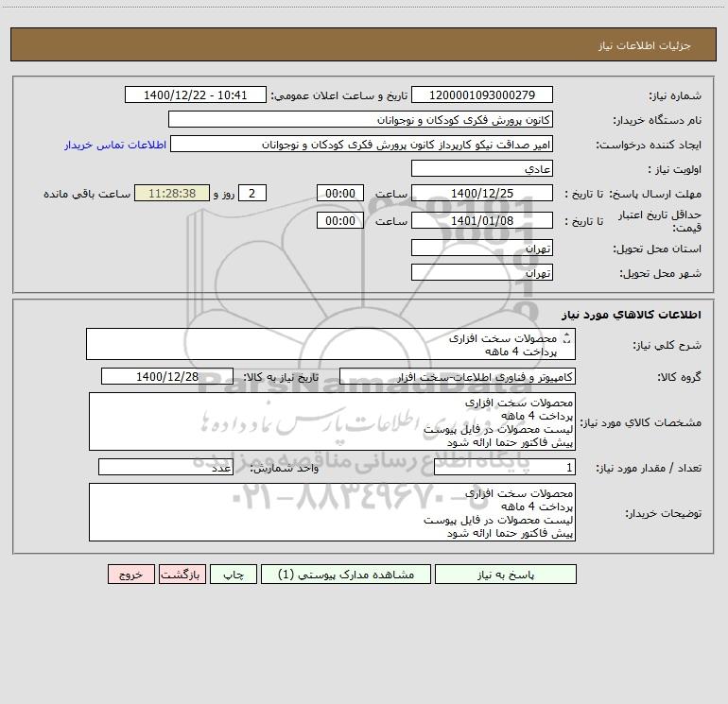
Task: Click the شهر محل تحویل field تهران
Action: [482, 272]
